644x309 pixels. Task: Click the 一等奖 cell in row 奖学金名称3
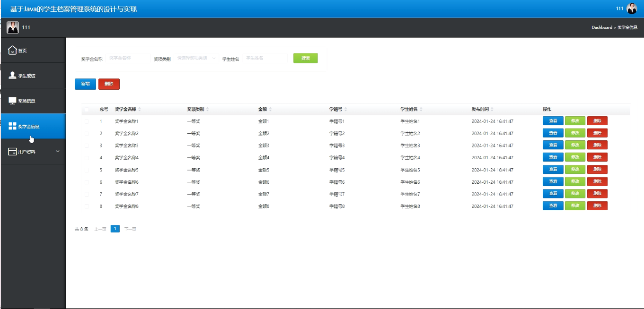pos(194,146)
